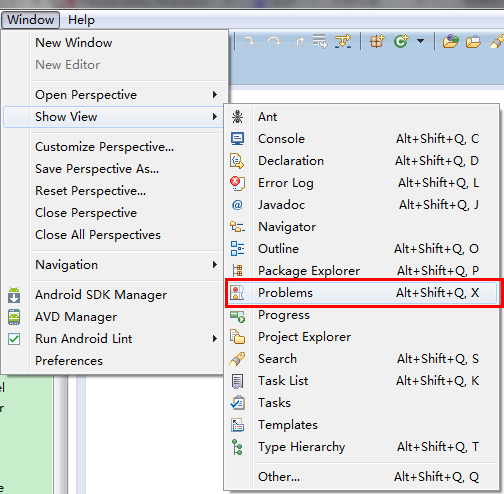
Task: Click the Error Log icon
Action: click(x=237, y=183)
